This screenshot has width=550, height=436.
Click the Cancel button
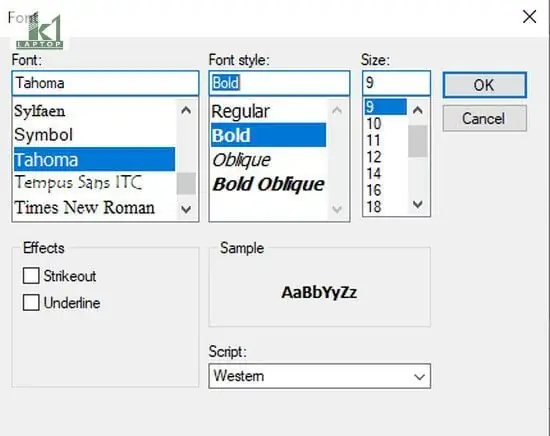point(484,119)
